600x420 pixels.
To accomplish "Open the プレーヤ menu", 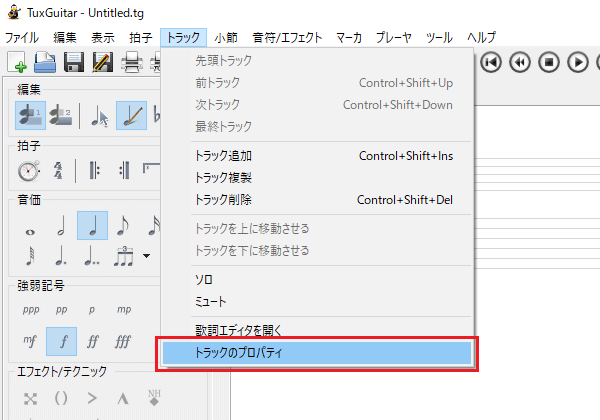I will (394, 37).
